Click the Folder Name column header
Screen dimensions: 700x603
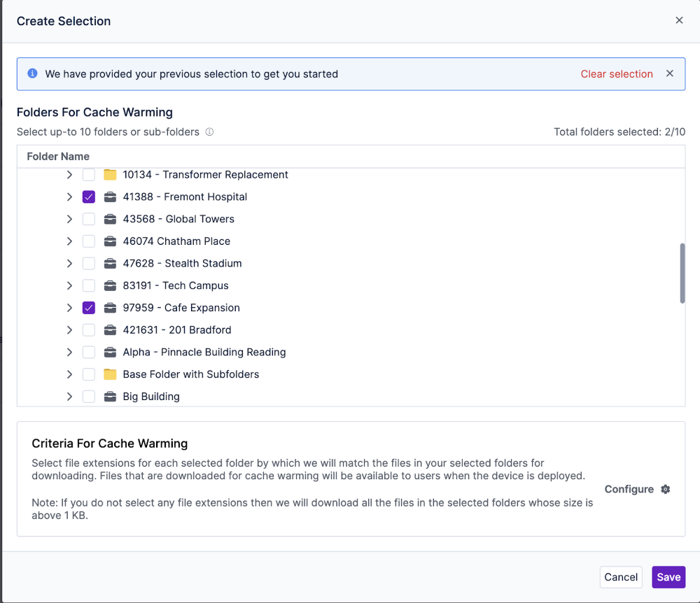click(x=58, y=156)
